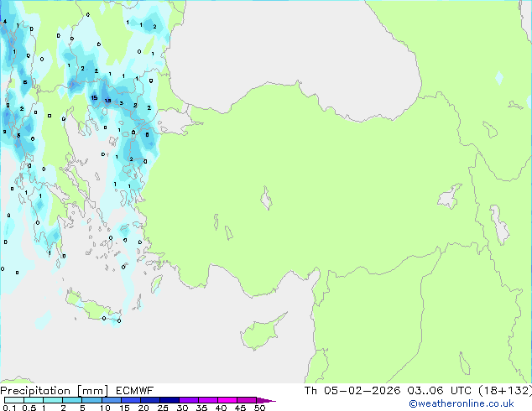Click the 0.1–0.5 mm palest cyan legend swatch
Viewport: 532px width, 411px height.
[14, 400]
